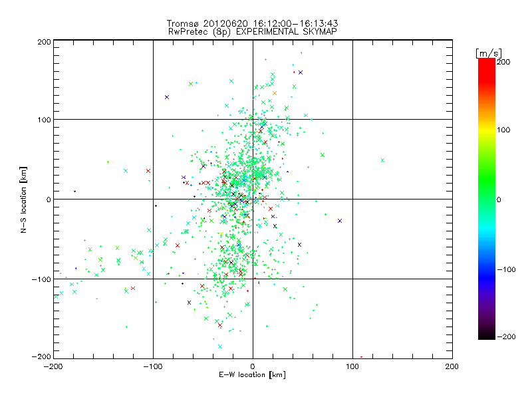This screenshot has width=532, height=399.
Task: Click the x-axis tick label '200'
Action: pyautogui.click(x=452, y=366)
